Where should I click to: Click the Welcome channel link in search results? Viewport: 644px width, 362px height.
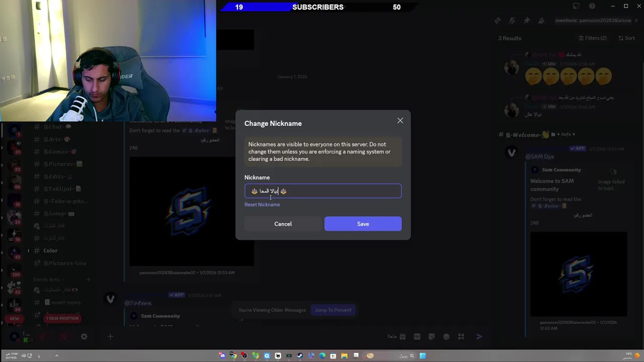click(x=523, y=135)
